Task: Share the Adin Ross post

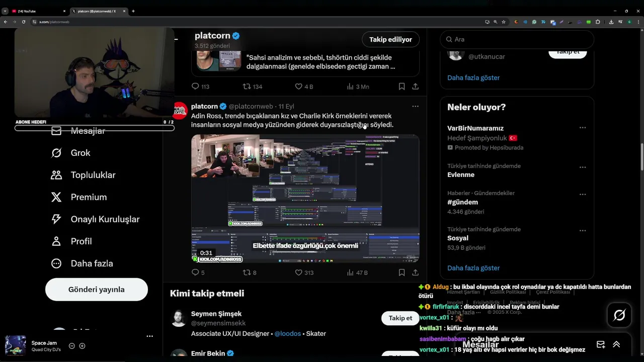Action: 415,273
